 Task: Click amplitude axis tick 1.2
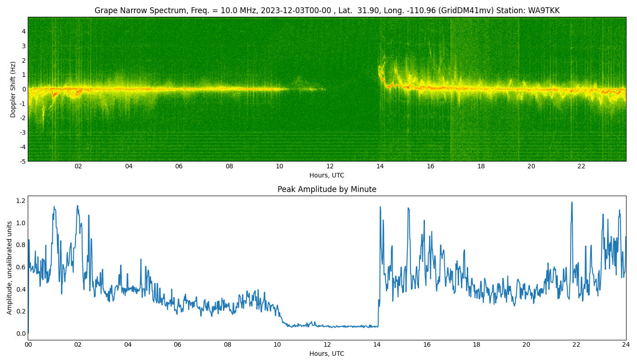pos(21,201)
